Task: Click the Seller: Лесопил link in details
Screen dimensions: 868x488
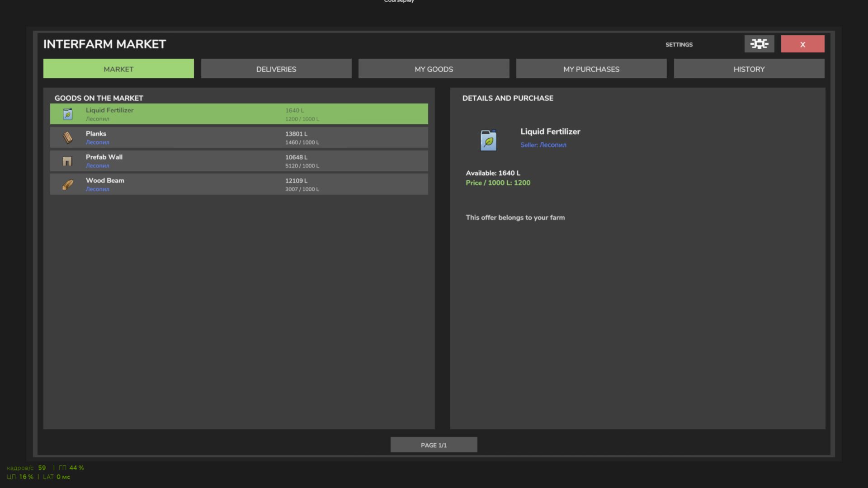Action: tap(543, 145)
